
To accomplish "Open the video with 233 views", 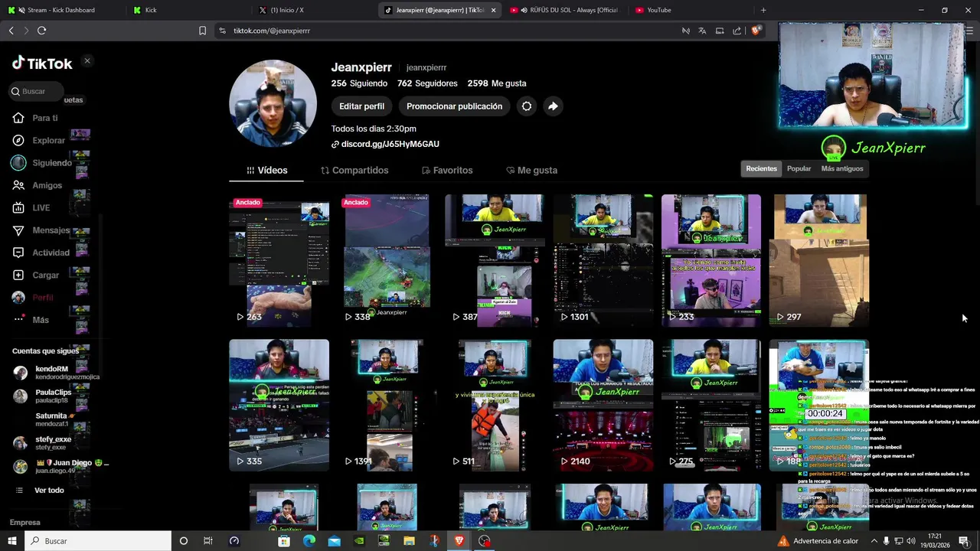I will click(x=711, y=260).
